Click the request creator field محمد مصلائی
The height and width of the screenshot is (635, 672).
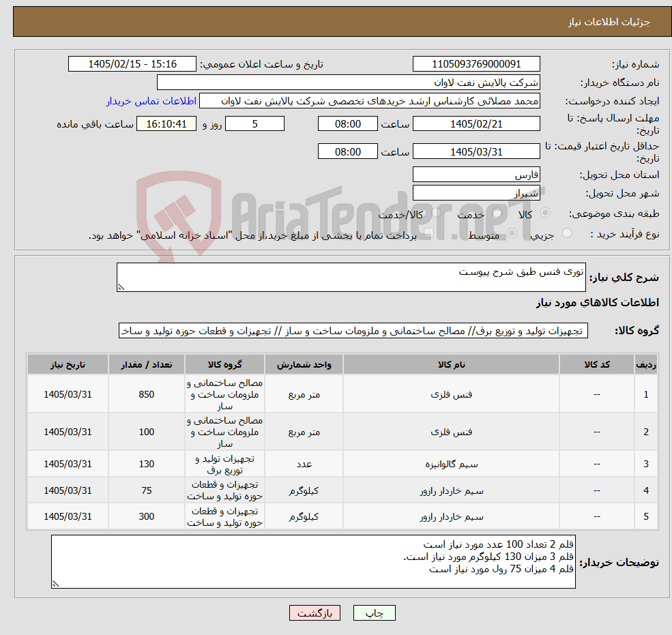pyautogui.click(x=369, y=101)
